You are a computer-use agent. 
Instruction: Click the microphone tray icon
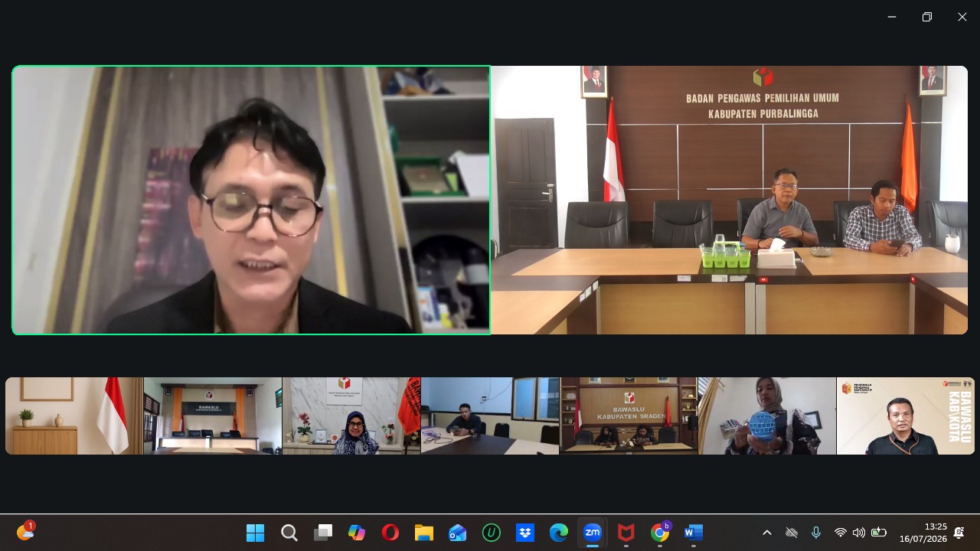pyautogui.click(x=816, y=533)
